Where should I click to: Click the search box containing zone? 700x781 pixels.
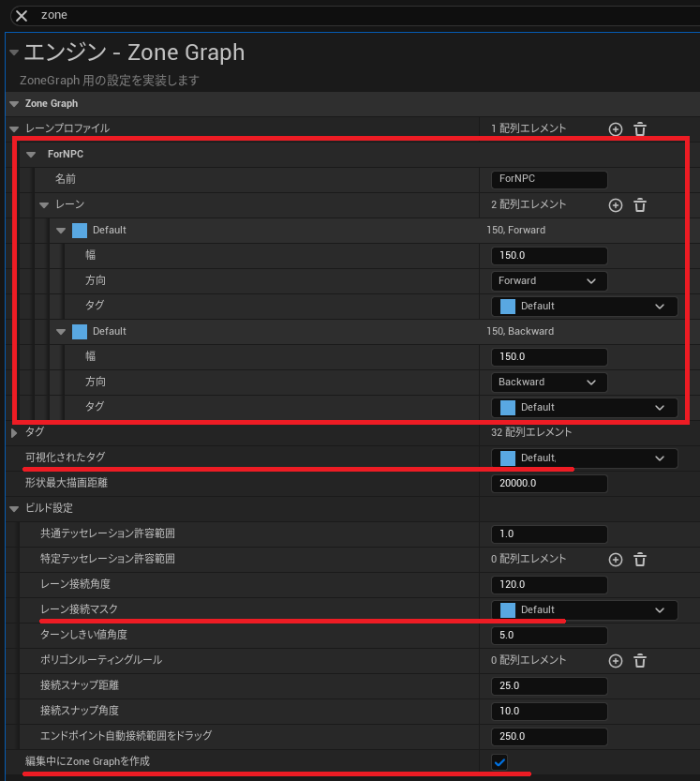(x=368, y=15)
